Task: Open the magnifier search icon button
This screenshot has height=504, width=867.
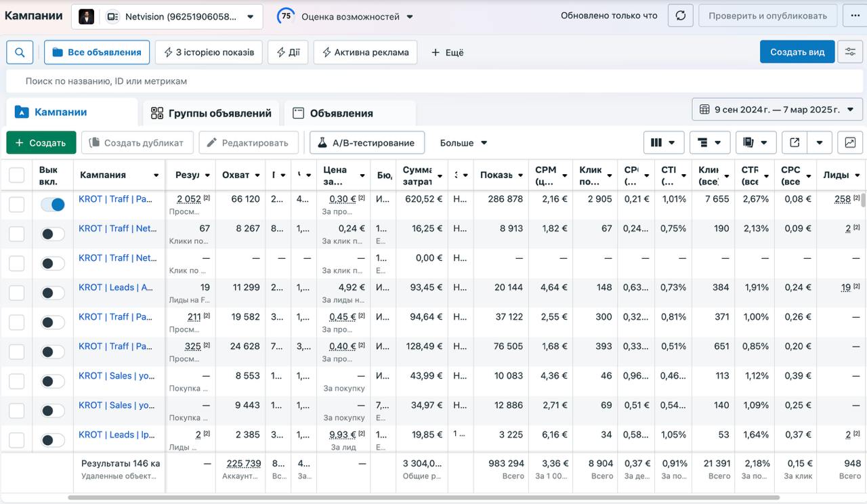Action: click(x=20, y=52)
